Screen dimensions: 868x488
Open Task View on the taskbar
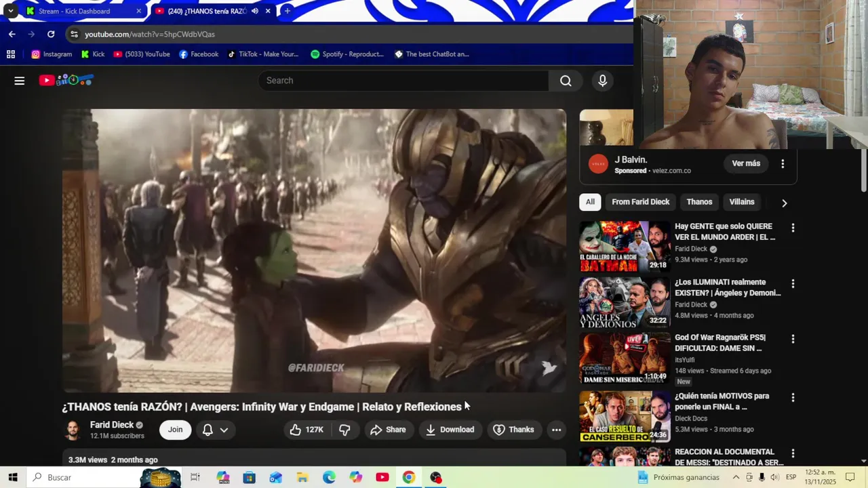click(x=195, y=477)
